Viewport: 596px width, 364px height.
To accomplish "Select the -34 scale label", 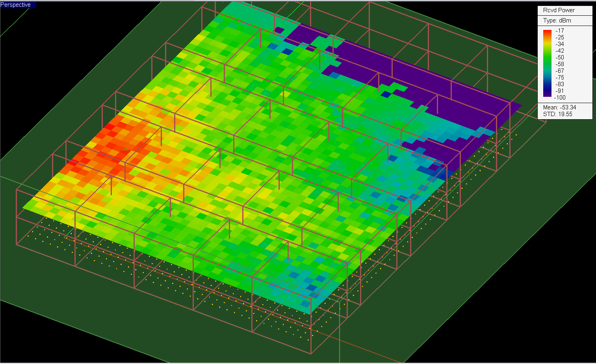I will click(x=559, y=44).
